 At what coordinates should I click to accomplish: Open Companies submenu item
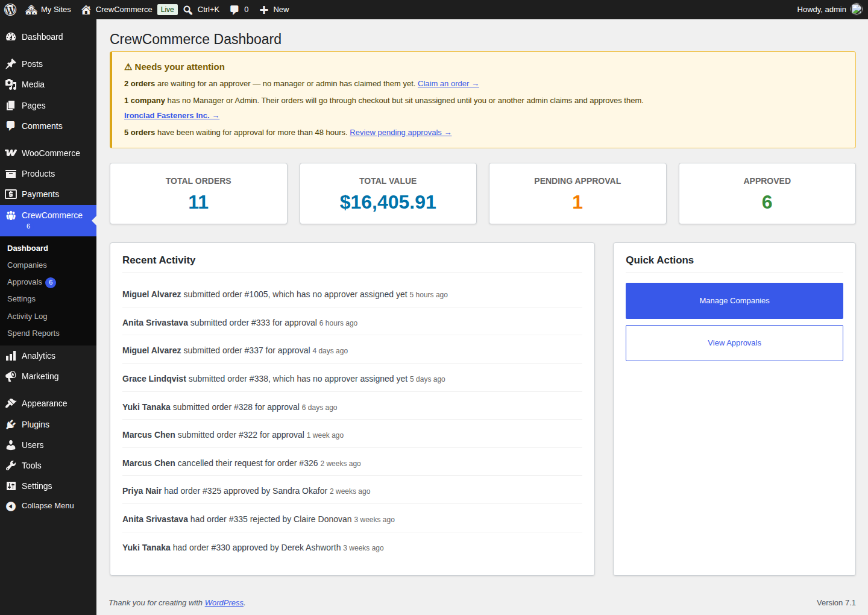point(27,265)
